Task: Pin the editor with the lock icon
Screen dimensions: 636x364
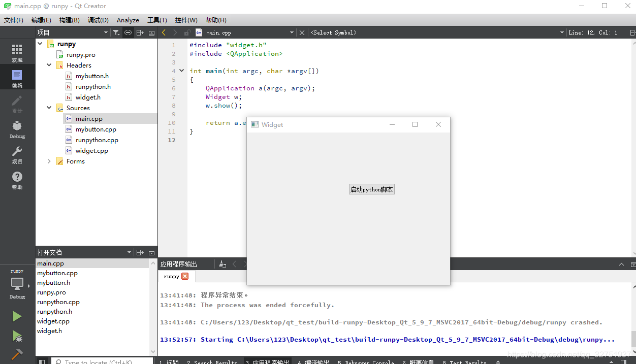Action: pos(186,32)
